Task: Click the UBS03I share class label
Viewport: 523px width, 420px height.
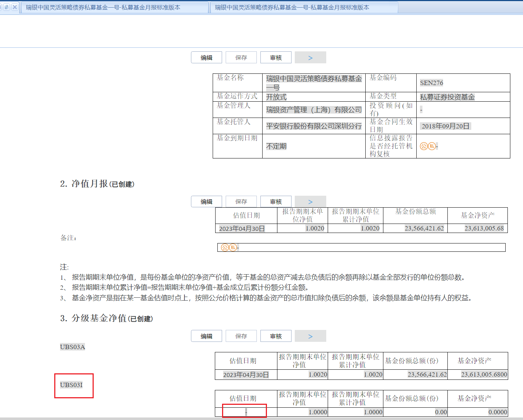Action: tap(71, 385)
